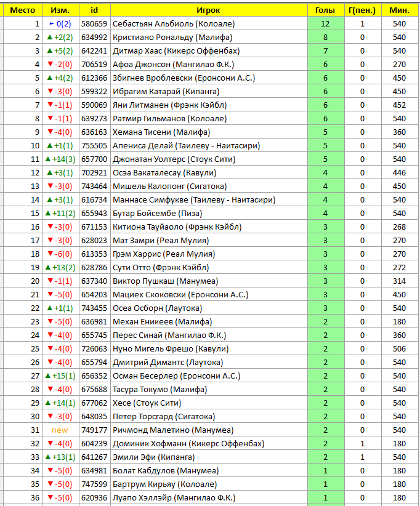Click Ратмир Гильманов (Колоале)
This screenshot has width=420, height=506.
click(170, 119)
